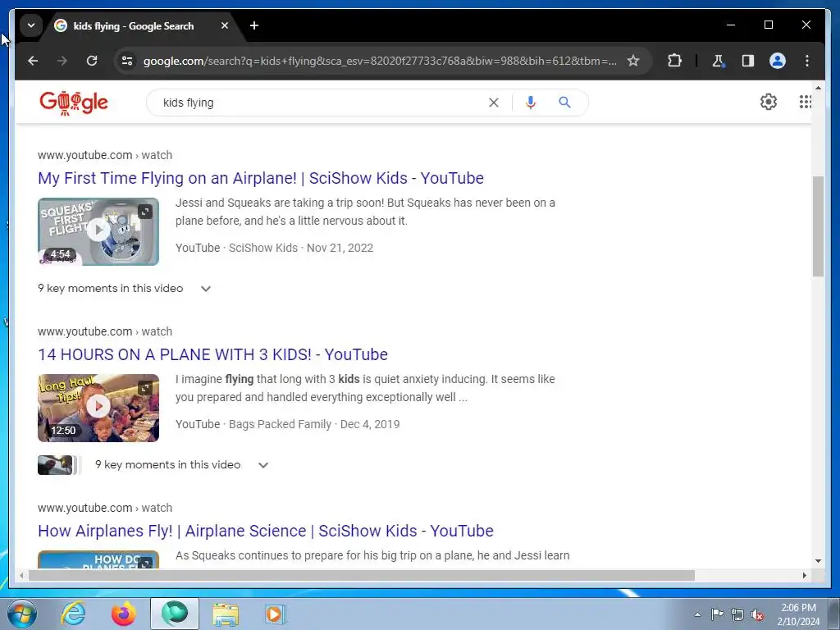Click scroll-right arrow of horizontal scrollbar
Viewport: 840px width, 630px height.
click(805, 575)
